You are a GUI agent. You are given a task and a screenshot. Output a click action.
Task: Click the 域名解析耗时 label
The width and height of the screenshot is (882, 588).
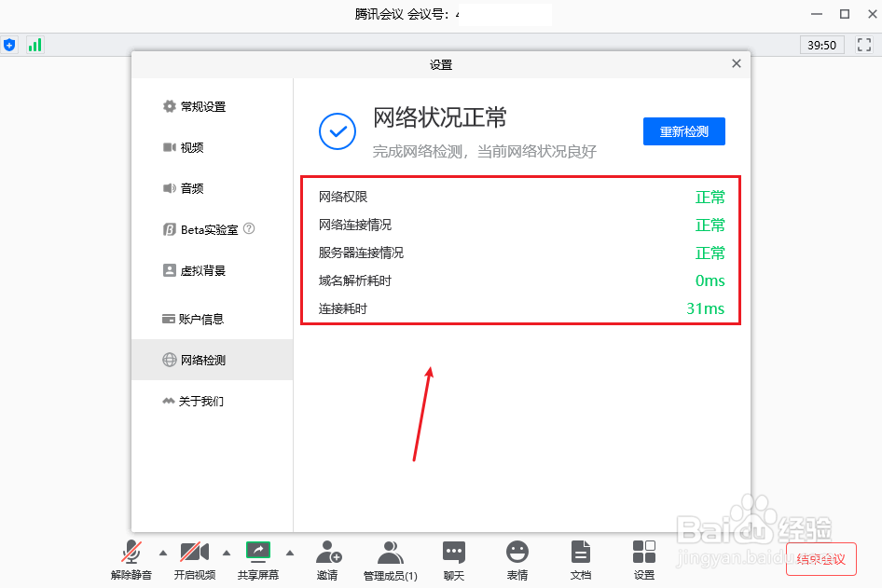coord(355,280)
